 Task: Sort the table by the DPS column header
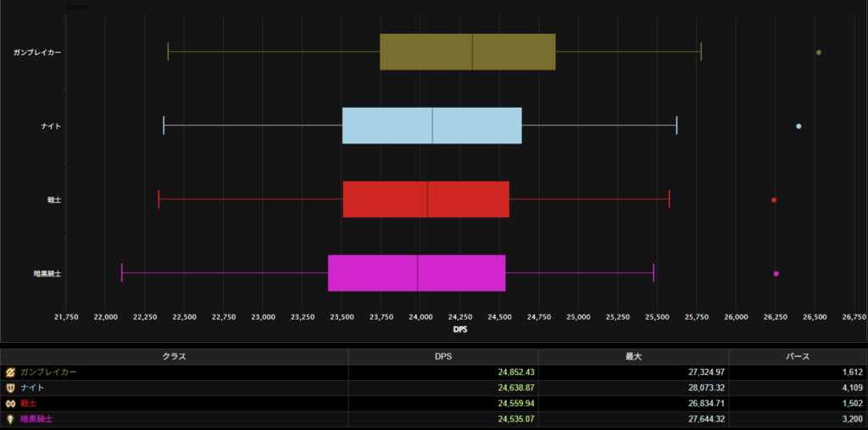tap(442, 356)
